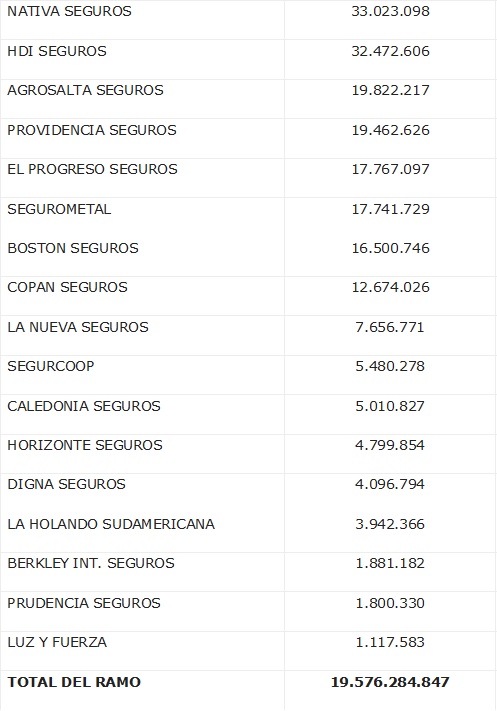Click BERKLEY INT. SEGUROS entry
This screenshot has height=711, width=497.
(x=91, y=563)
